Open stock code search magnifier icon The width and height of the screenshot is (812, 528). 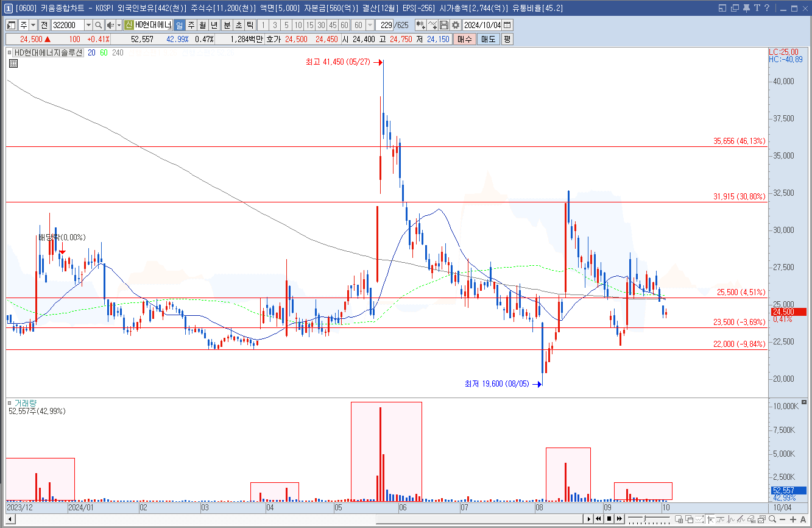[x=98, y=25]
